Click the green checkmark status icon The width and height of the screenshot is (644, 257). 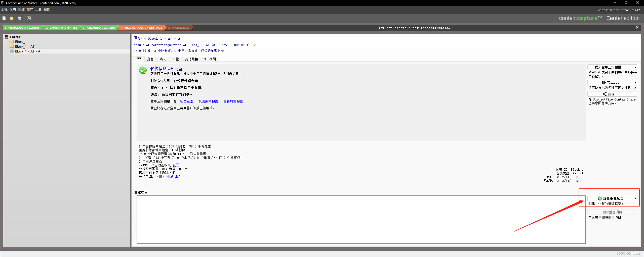[x=143, y=70]
